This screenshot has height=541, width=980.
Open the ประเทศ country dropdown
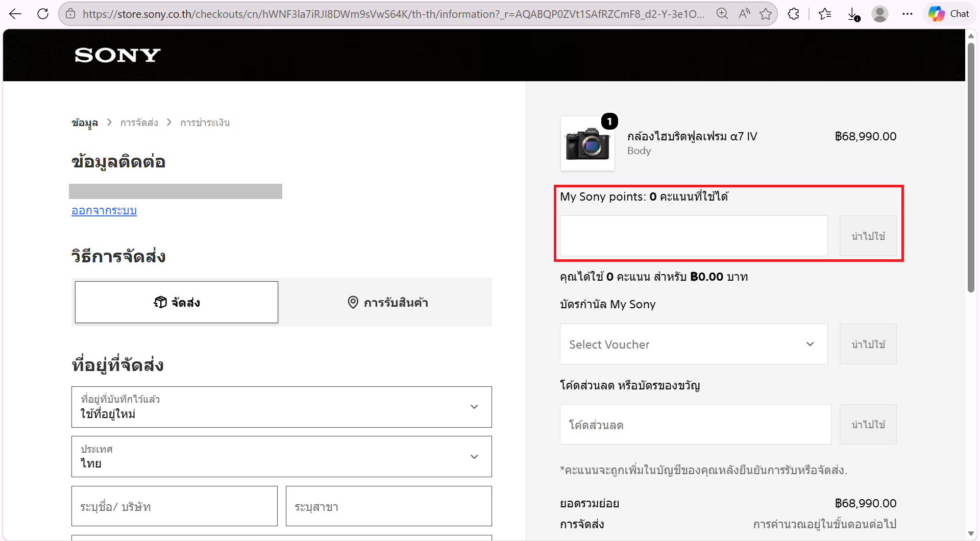282,457
